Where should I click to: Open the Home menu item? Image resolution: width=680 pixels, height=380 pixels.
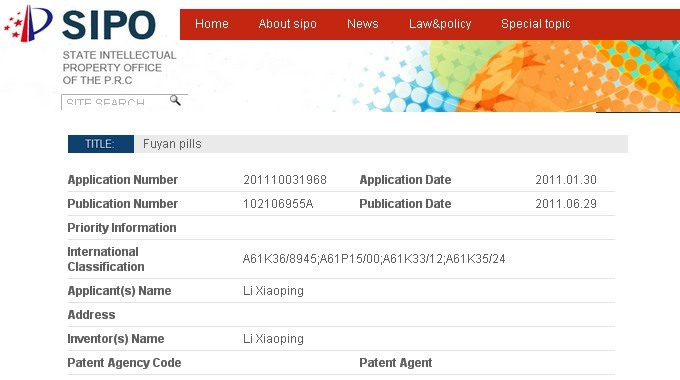[212, 24]
